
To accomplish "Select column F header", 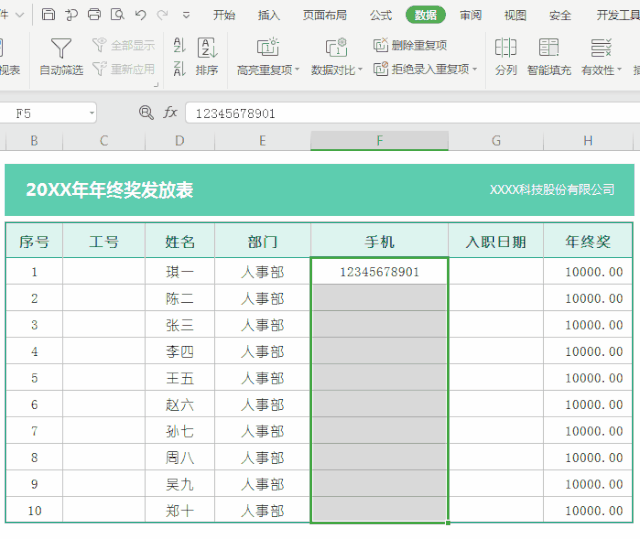I will pyautogui.click(x=379, y=141).
